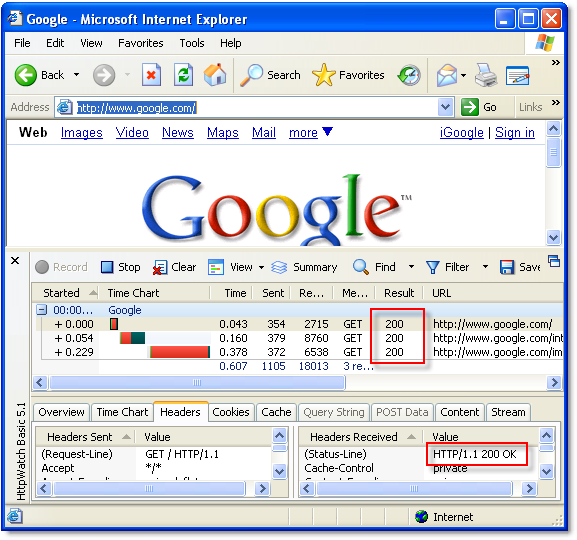The width and height of the screenshot is (577, 540).
Task: Open the News link
Action: tap(178, 133)
